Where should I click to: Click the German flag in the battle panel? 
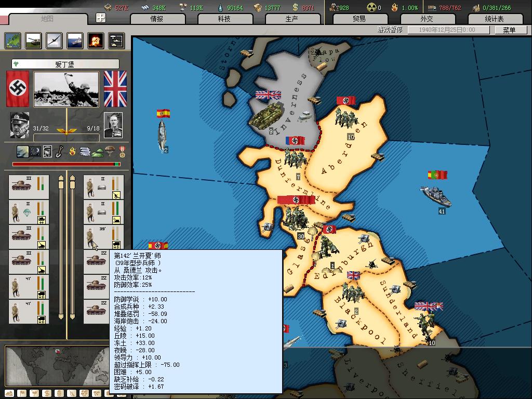[x=18, y=89]
